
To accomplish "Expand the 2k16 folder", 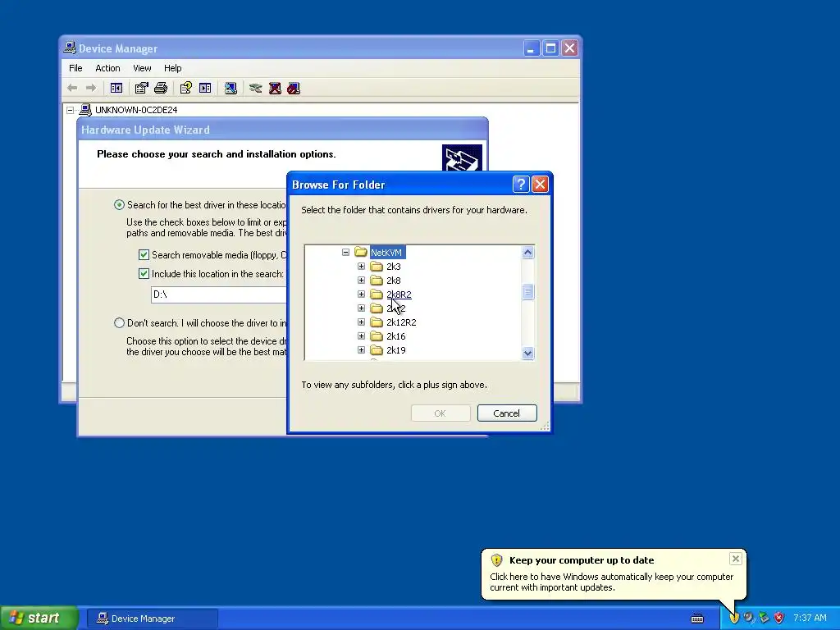I will tap(361, 336).
